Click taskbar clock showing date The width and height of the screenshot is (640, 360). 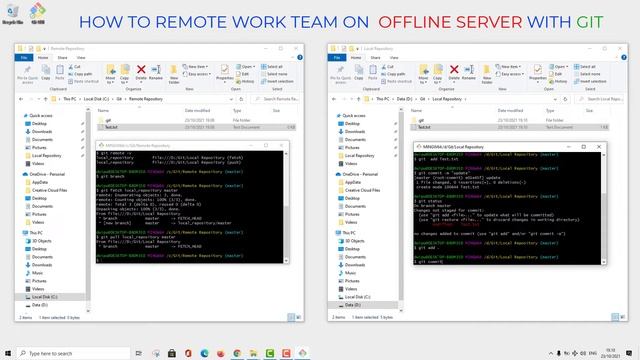[611, 353]
